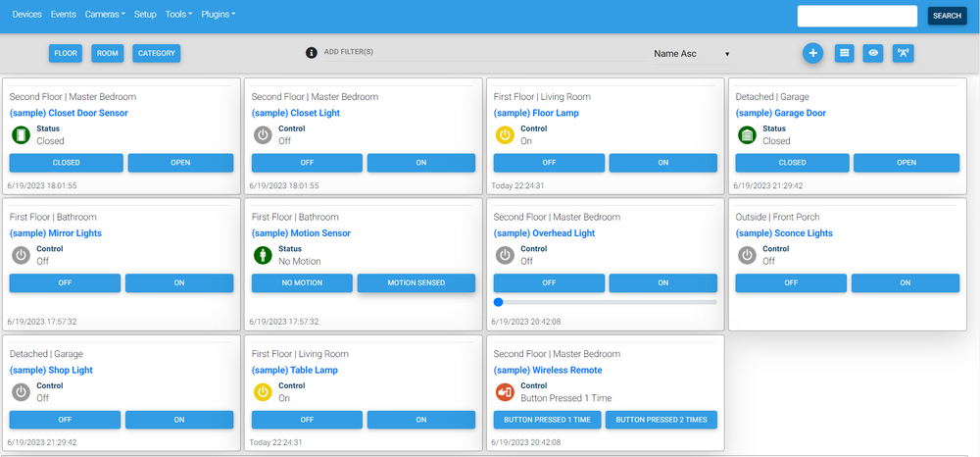Click the red Wireless Remote icon
This screenshot has height=457, width=980.
tap(505, 392)
